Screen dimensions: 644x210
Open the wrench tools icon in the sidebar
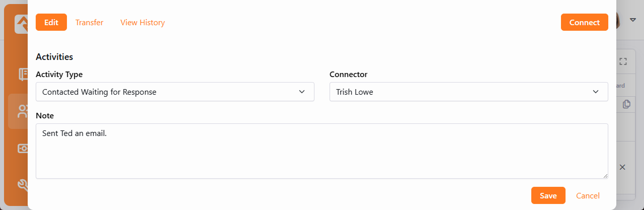point(22,185)
